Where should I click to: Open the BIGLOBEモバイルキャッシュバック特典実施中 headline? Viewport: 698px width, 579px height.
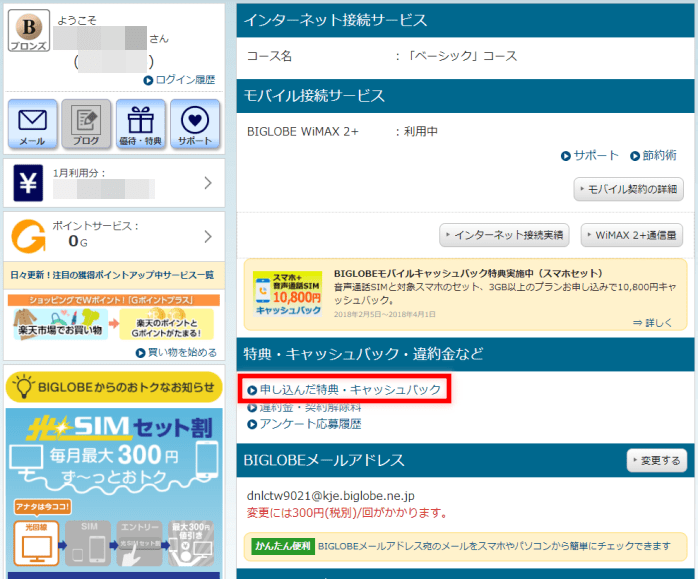click(x=468, y=273)
